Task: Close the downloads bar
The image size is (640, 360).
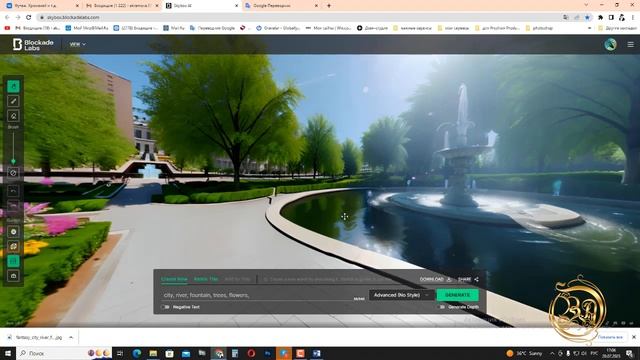Action: [633, 337]
